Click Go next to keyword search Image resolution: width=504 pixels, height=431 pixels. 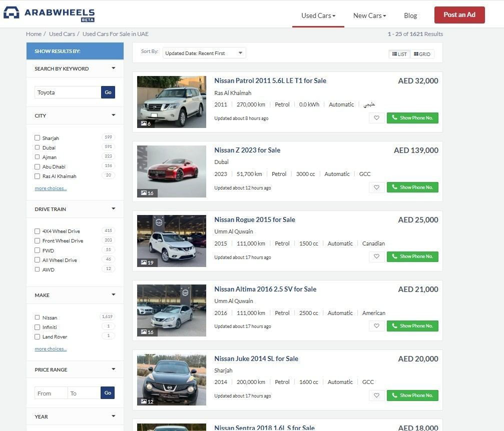(108, 92)
